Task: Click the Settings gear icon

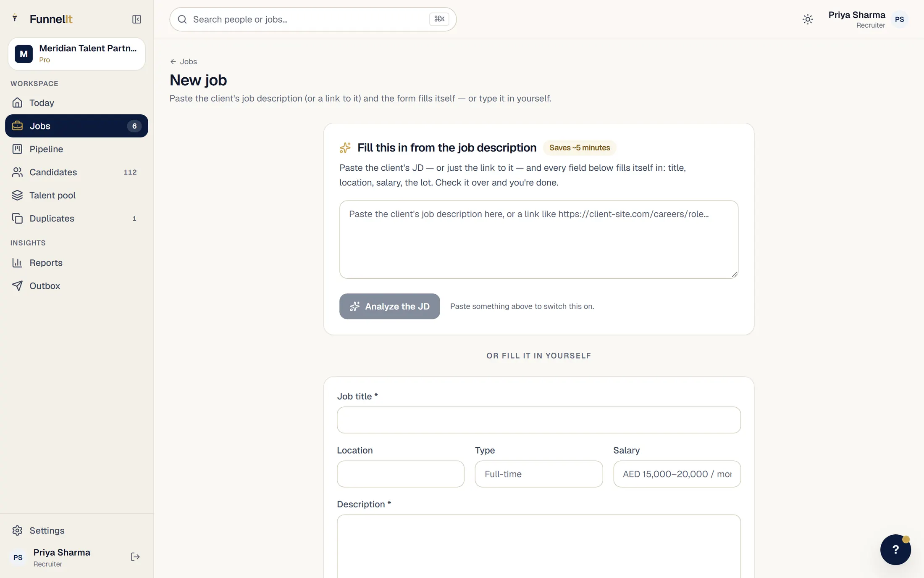Action: tap(17, 530)
